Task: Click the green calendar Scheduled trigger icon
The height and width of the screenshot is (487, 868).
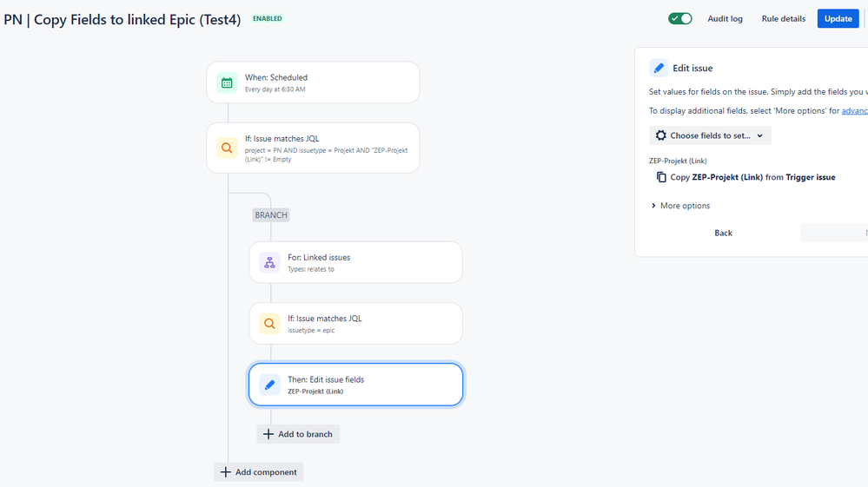Action: point(227,83)
